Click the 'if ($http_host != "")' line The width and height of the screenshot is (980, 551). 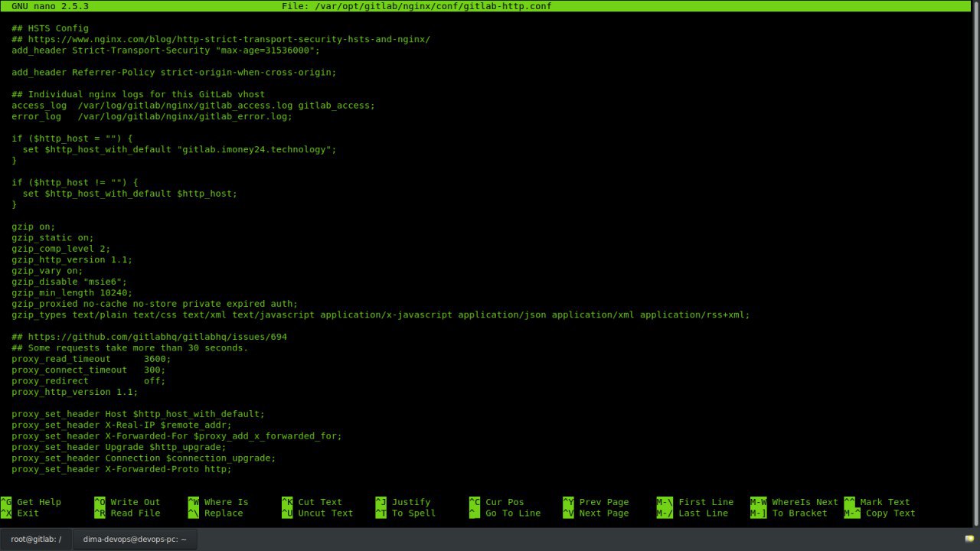point(75,183)
